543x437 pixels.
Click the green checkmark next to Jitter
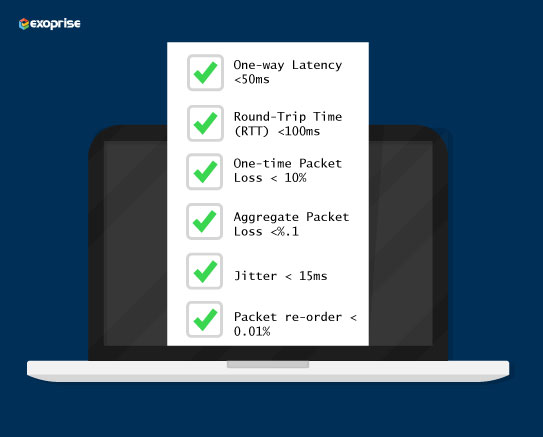pyautogui.click(x=205, y=271)
